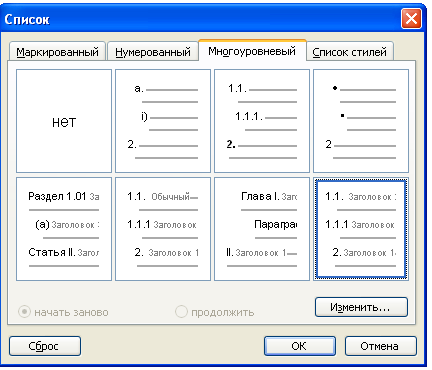Select the Многоуровневый tab
The image size is (432, 370).
tap(252, 51)
